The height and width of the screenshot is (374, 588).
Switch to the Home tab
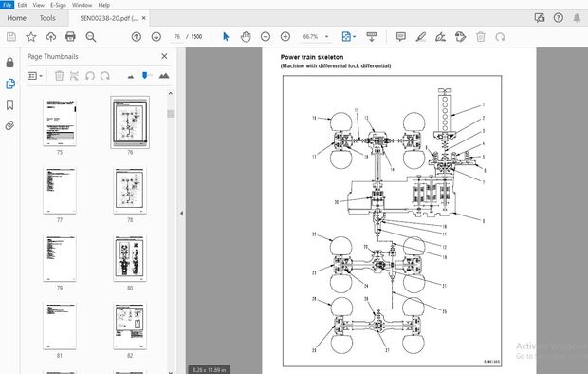tap(16, 18)
